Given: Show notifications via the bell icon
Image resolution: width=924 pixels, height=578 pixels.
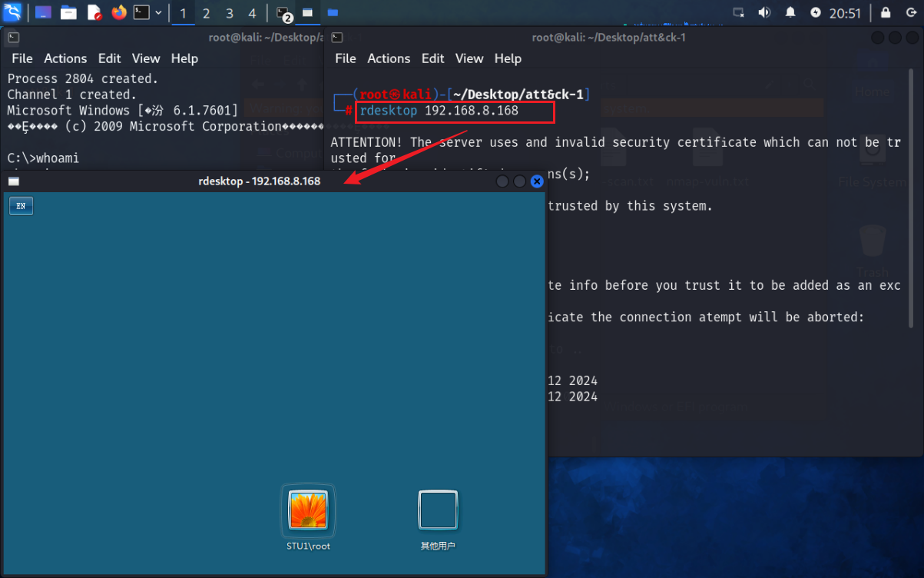Looking at the screenshot, I should [x=790, y=12].
